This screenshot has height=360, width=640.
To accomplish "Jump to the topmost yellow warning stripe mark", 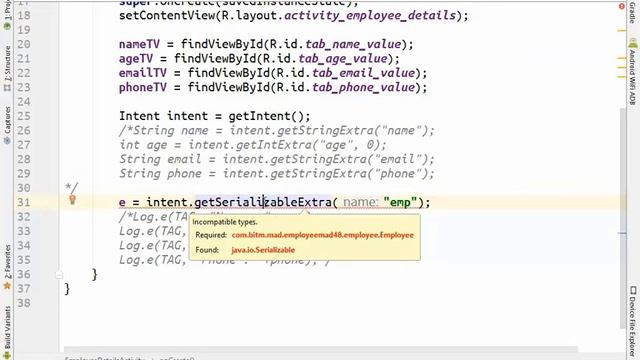I will pyautogui.click(x=622, y=30).
